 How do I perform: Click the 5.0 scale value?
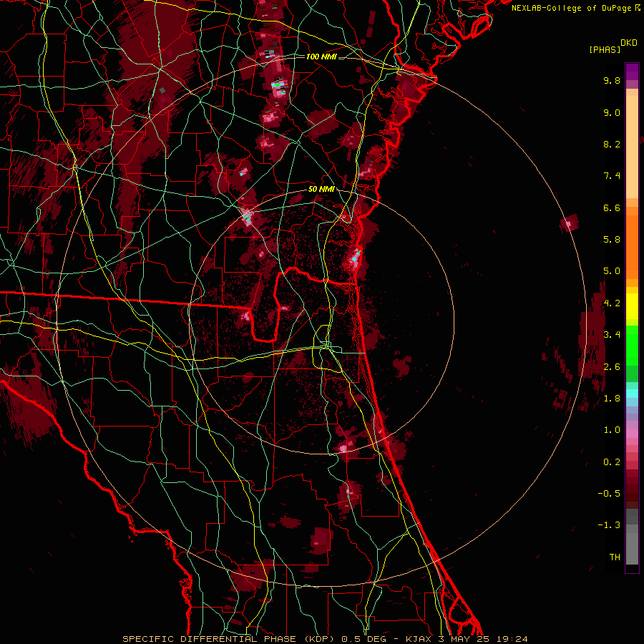[612, 271]
